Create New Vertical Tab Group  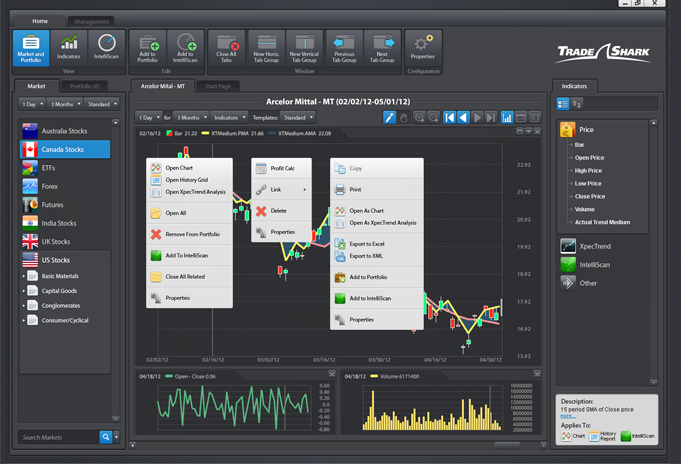tap(304, 48)
